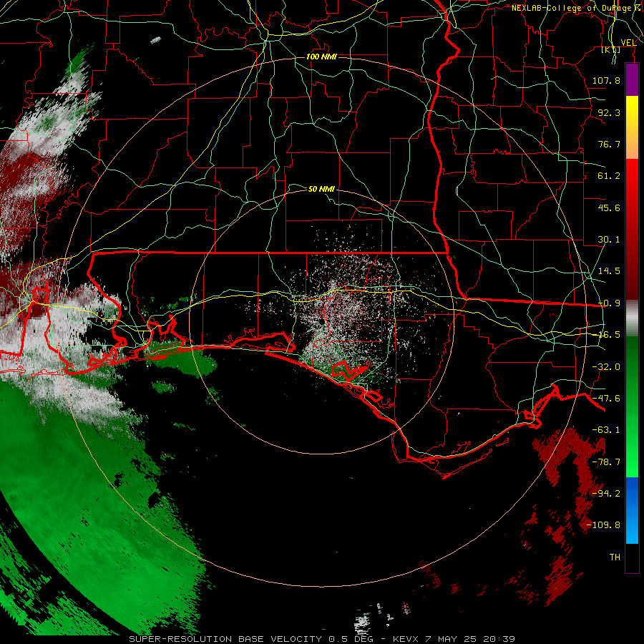
Task: Click the 92.3 velocity scale value
Action: point(609,112)
